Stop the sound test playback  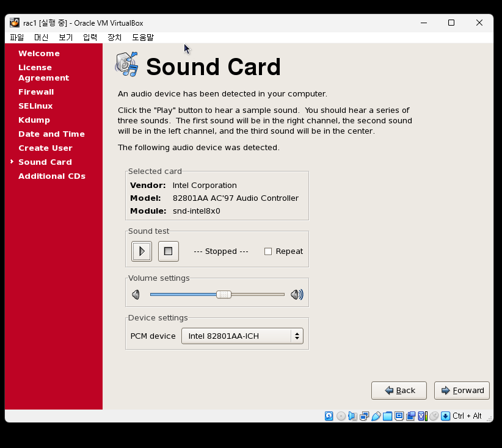(x=169, y=251)
